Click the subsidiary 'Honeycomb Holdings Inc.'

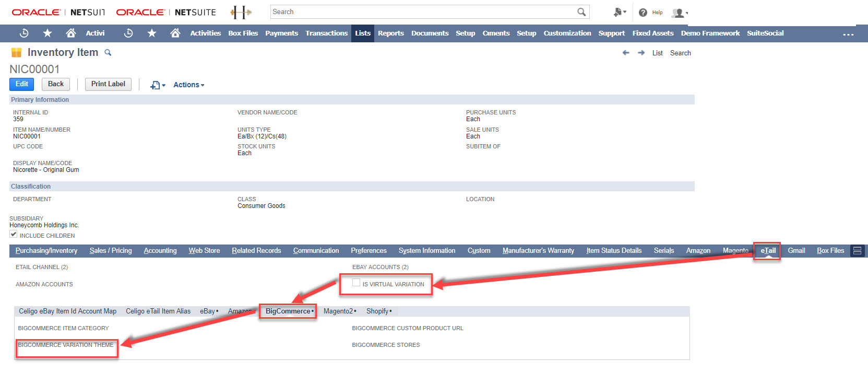click(44, 225)
